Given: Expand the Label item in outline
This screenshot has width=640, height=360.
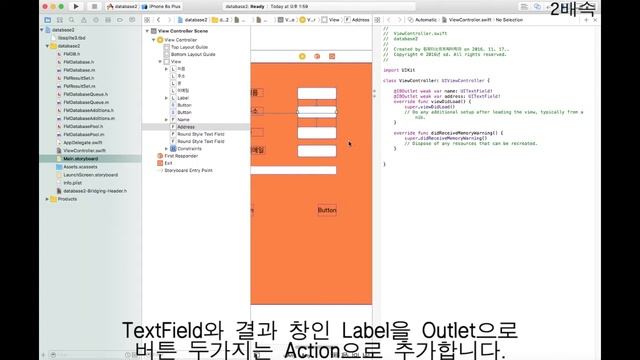Looking at the screenshot, I should 167,98.
